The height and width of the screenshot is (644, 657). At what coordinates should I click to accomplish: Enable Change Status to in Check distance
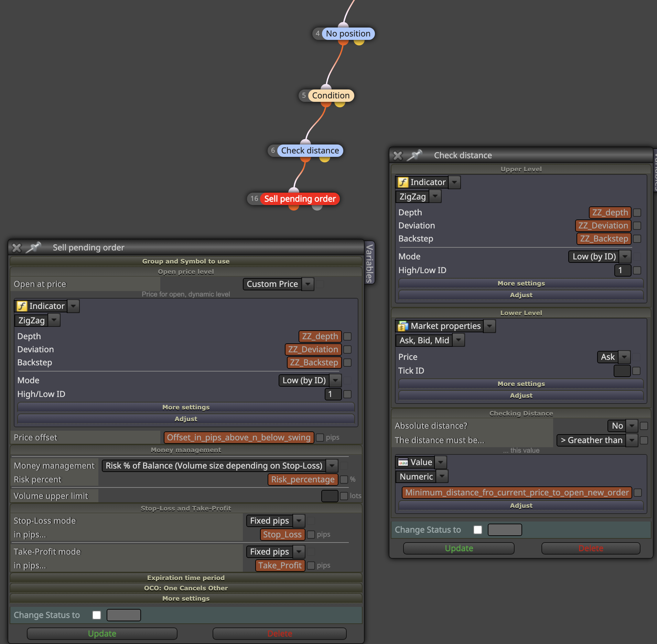pyautogui.click(x=478, y=529)
